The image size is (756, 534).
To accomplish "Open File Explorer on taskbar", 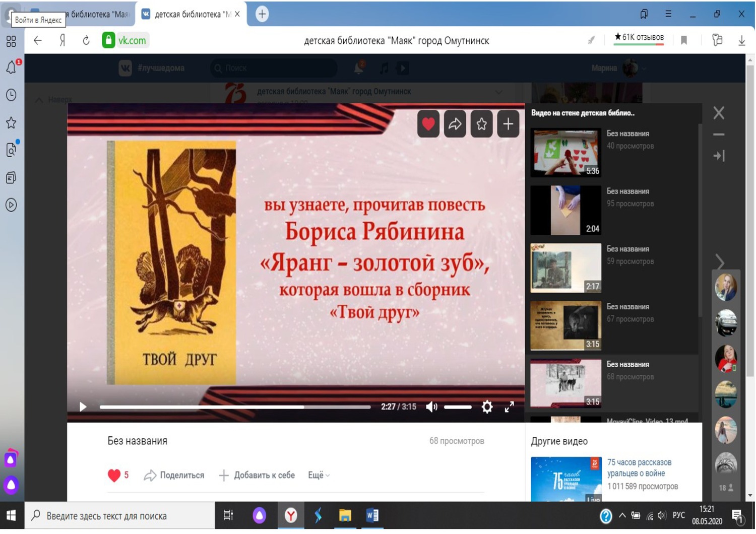I will point(345,515).
